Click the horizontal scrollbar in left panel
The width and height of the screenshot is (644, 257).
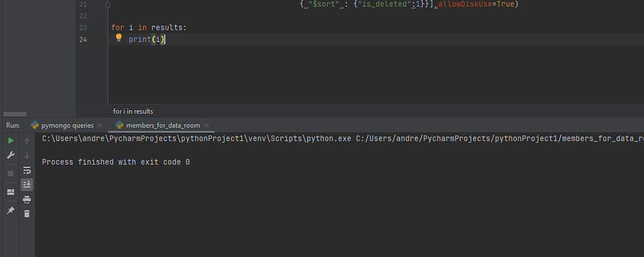[15, 114]
